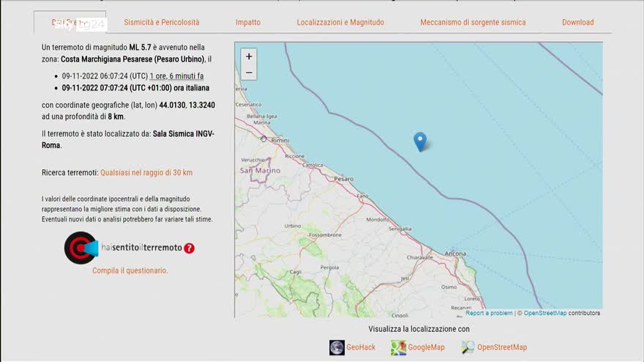
Task: Click OpenStreetMap attribution link in map corner
Action: click(544, 313)
